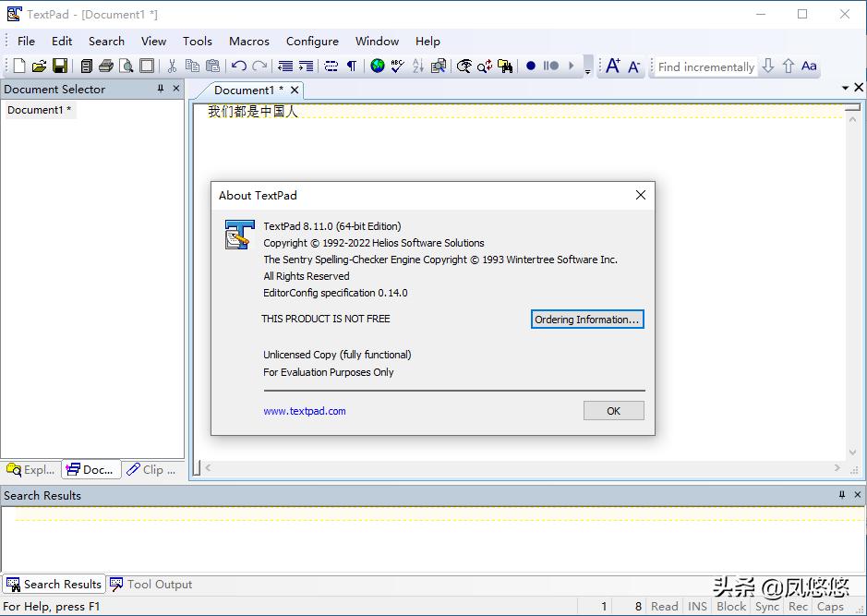
Task: Close the About TextPad dialog
Action: (x=640, y=195)
